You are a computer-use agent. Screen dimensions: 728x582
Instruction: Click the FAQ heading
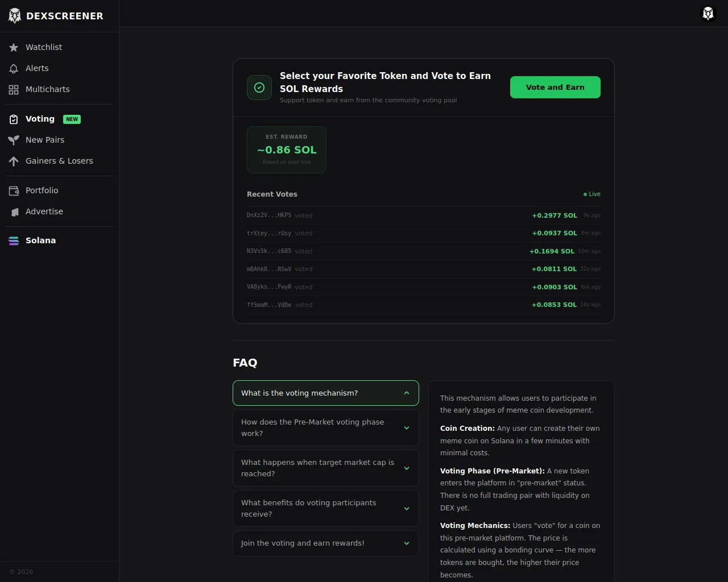pyautogui.click(x=245, y=363)
